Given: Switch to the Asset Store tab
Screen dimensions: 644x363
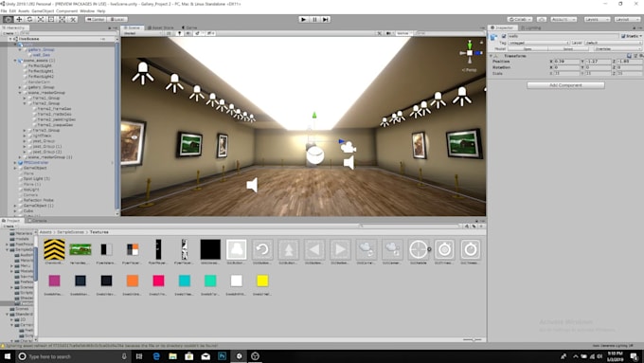Looking at the screenshot, I should tap(161, 27).
